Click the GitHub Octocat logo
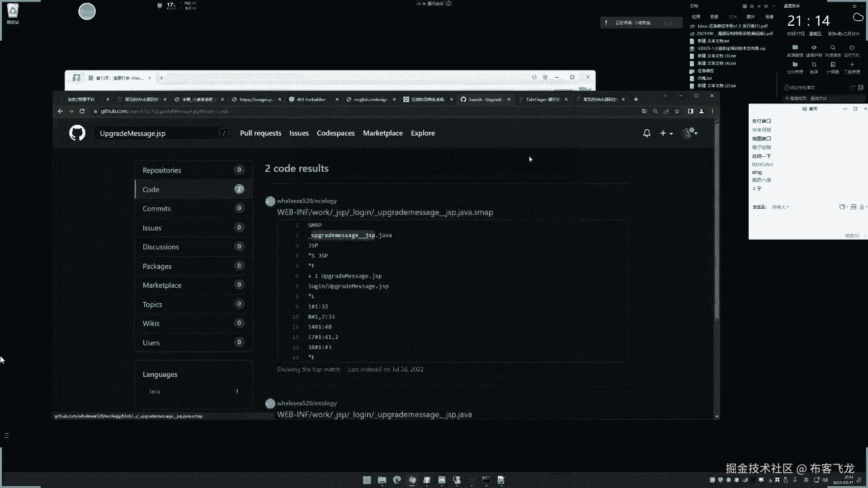The width and height of the screenshot is (868, 488). click(x=77, y=133)
